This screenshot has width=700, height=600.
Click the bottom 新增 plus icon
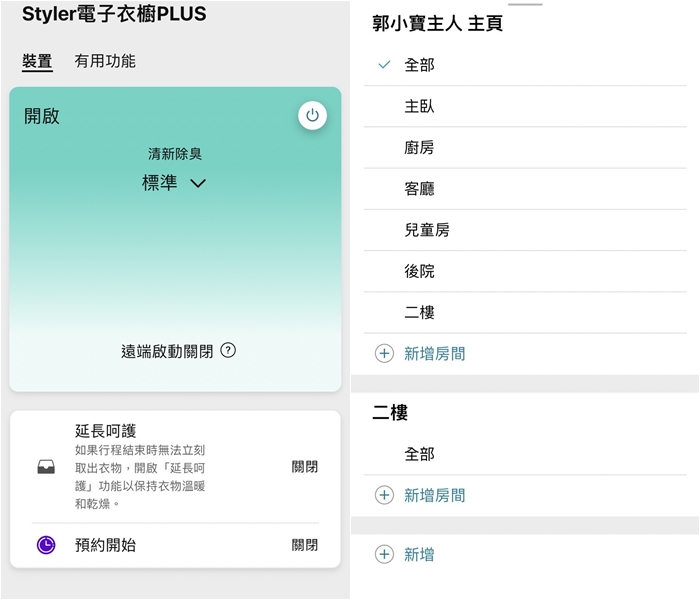(384, 554)
